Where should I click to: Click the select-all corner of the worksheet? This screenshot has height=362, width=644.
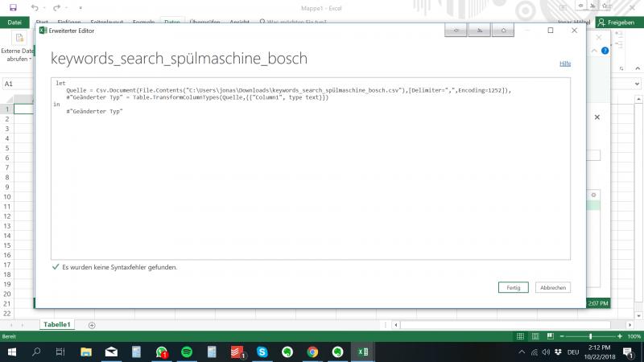(8, 99)
